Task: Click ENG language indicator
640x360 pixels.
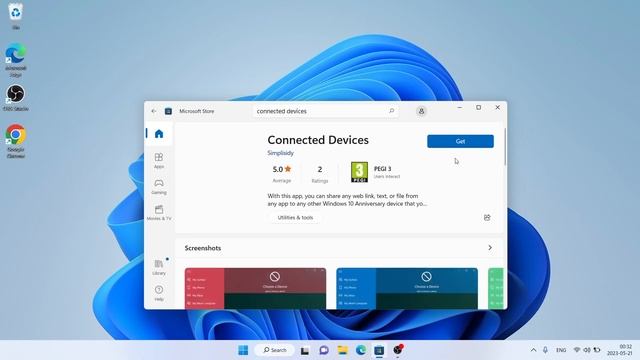Action: point(561,350)
